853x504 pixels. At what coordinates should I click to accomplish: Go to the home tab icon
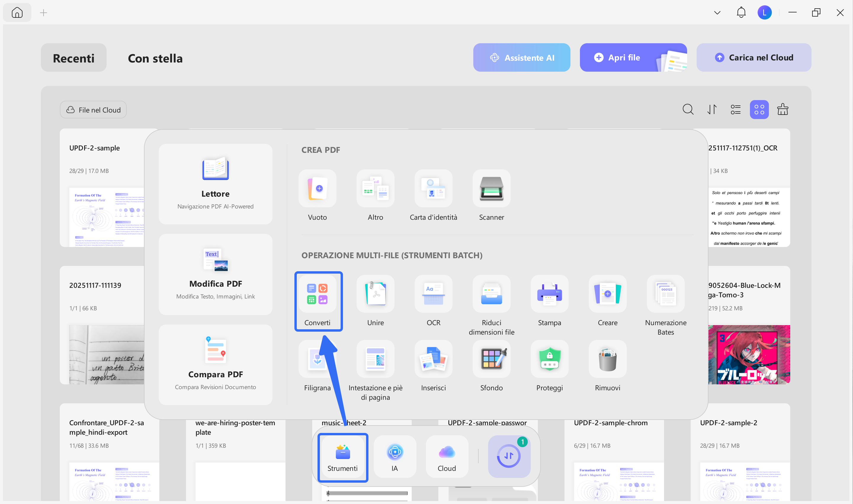(x=17, y=12)
